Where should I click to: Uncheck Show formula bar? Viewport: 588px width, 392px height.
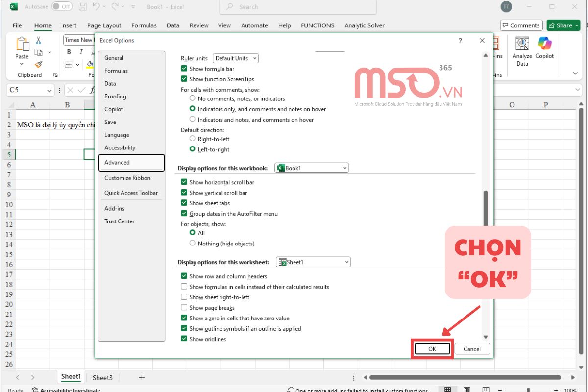[184, 69]
